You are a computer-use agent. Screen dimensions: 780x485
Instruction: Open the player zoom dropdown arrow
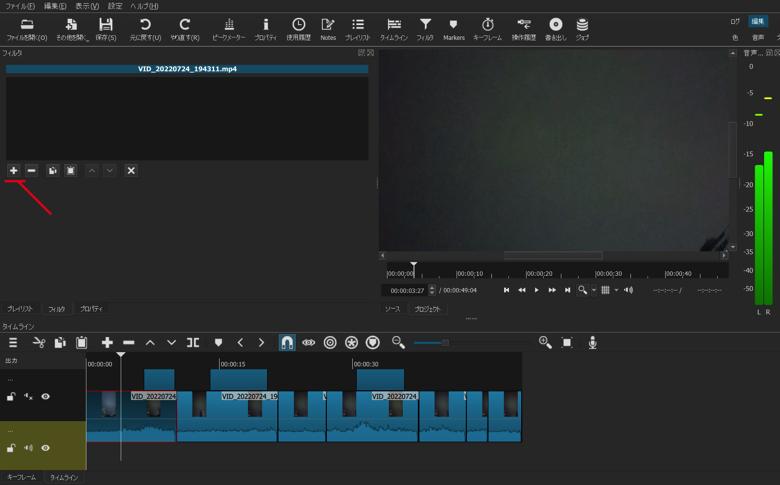(x=593, y=290)
